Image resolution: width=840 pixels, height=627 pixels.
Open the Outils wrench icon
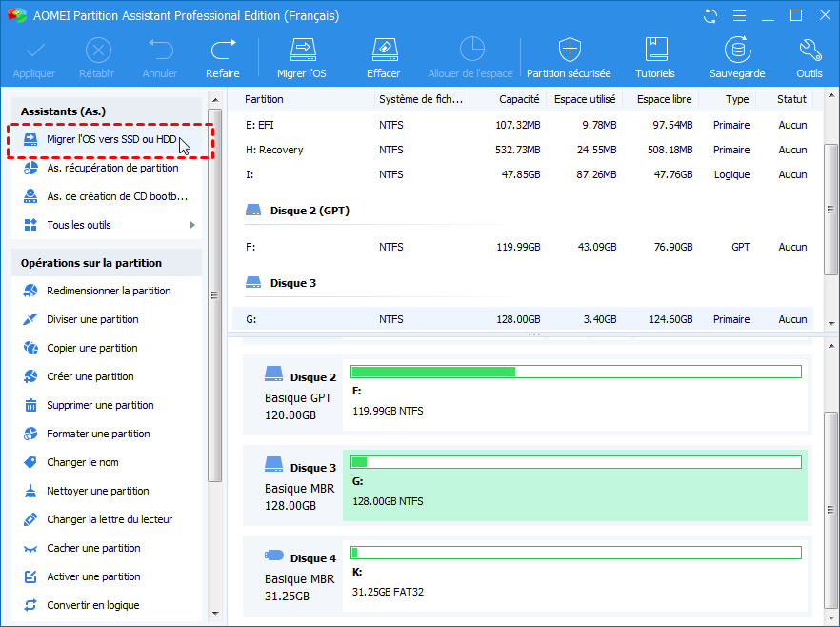[x=810, y=50]
